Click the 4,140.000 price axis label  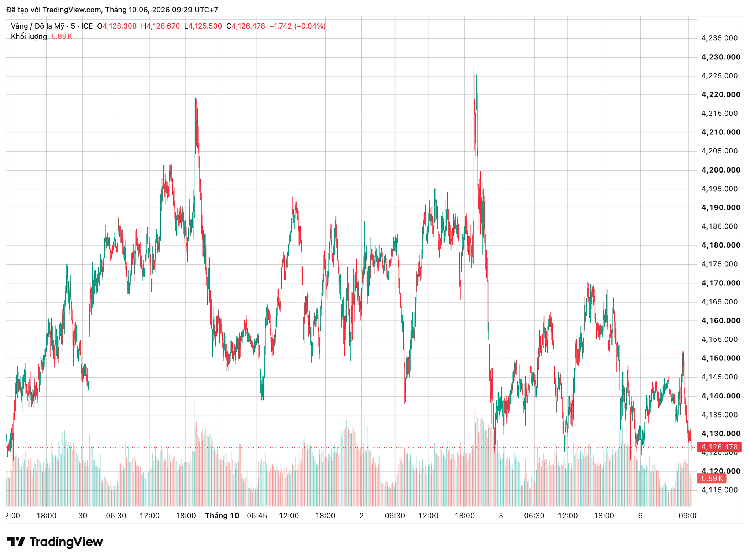(721, 396)
